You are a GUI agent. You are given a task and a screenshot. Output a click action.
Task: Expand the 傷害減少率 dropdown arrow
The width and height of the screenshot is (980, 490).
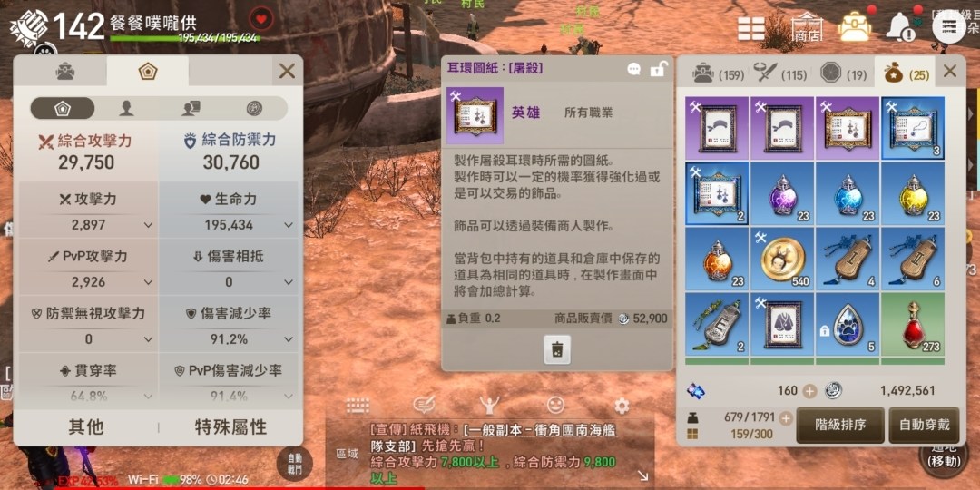click(289, 339)
